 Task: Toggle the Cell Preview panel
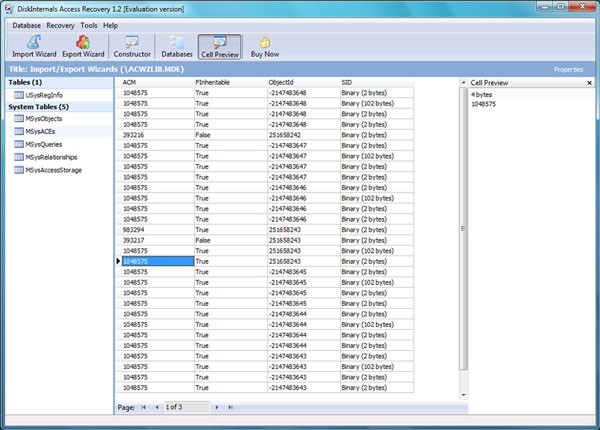[x=219, y=46]
